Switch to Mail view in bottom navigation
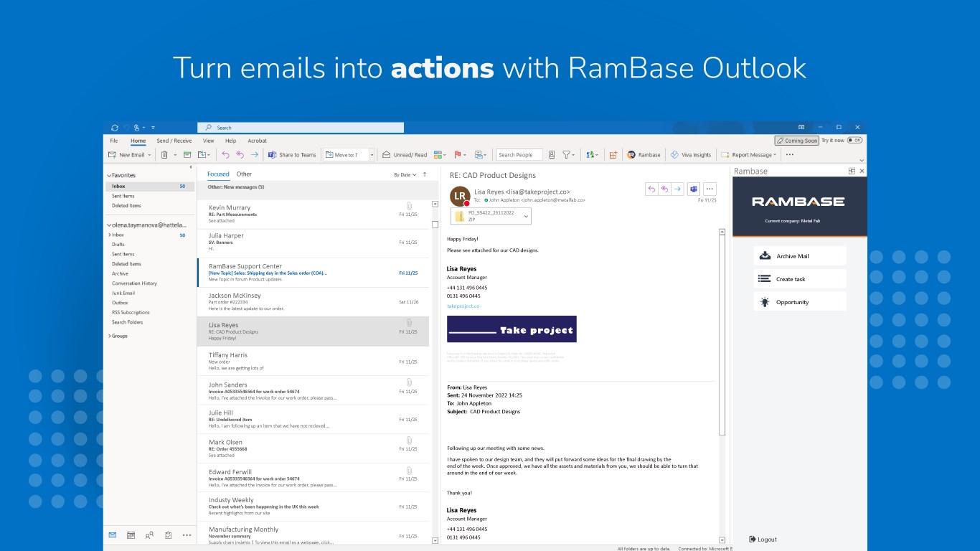This screenshot has width=980, height=551. 113,534
